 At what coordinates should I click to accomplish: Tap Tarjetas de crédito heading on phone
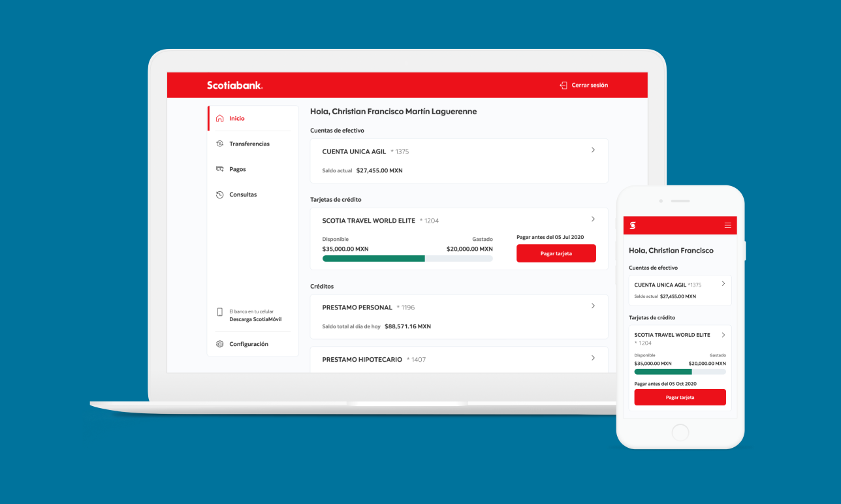652,318
